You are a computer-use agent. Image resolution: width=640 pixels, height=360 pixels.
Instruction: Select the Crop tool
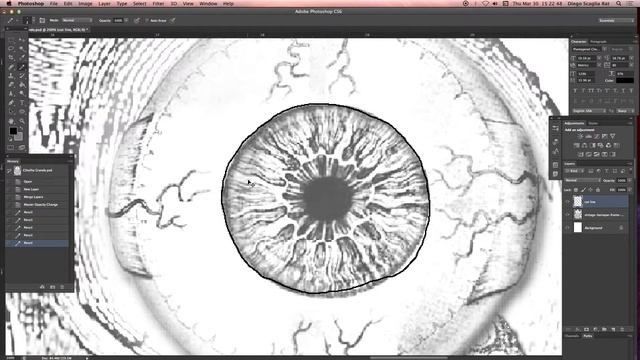11,58
